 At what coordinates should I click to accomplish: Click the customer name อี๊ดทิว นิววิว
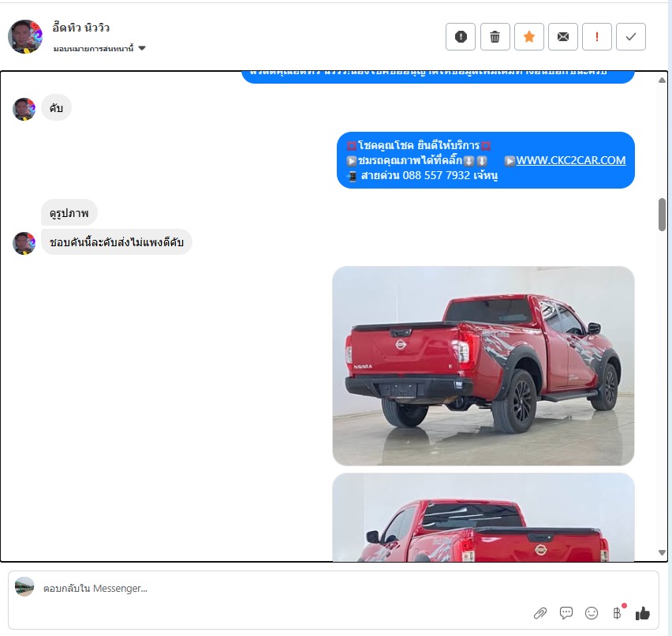coord(81,28)
